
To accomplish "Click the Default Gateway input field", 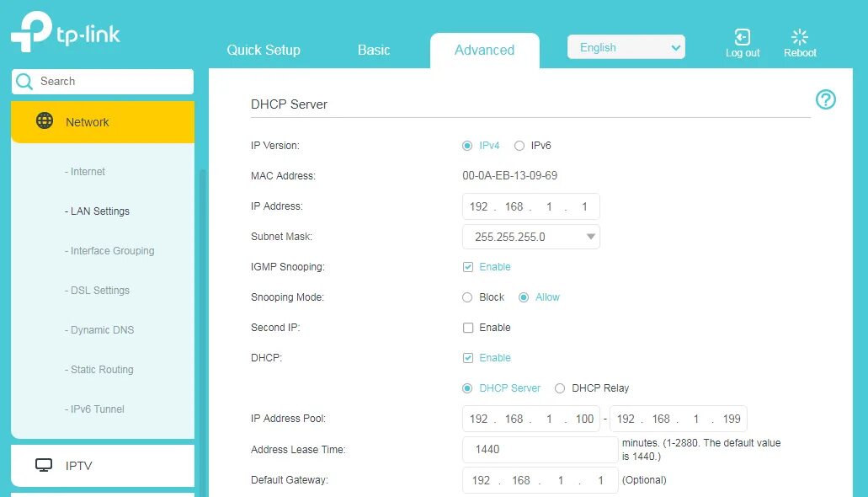I will coord(540,480).
